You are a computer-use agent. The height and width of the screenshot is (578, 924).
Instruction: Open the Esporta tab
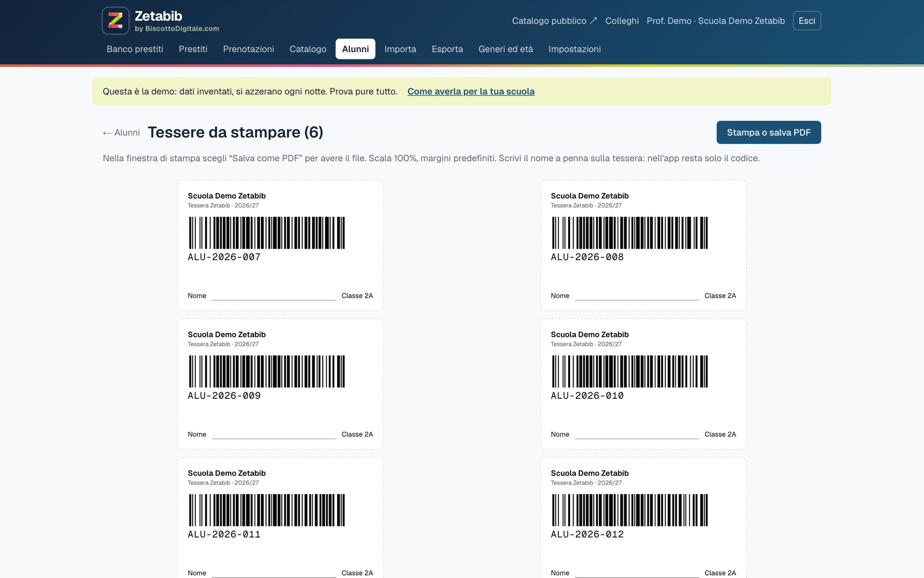tap(448, 49)
